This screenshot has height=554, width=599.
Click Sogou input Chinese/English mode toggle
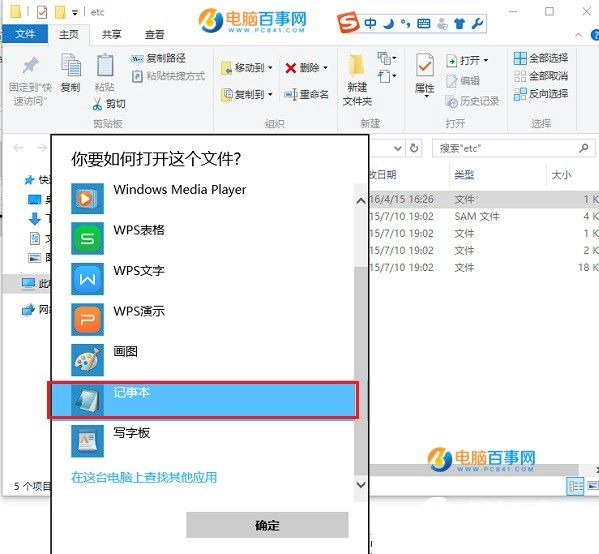click(370, 24)
